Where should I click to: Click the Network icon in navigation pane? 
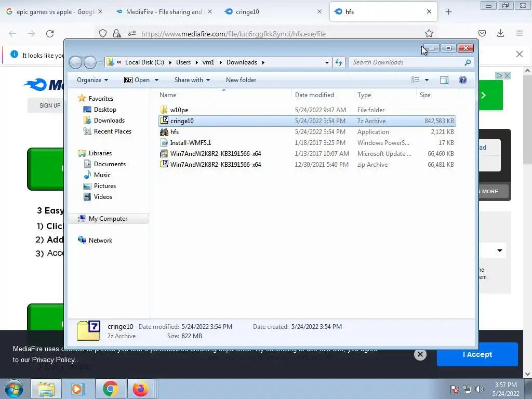[x=82, y=240]
